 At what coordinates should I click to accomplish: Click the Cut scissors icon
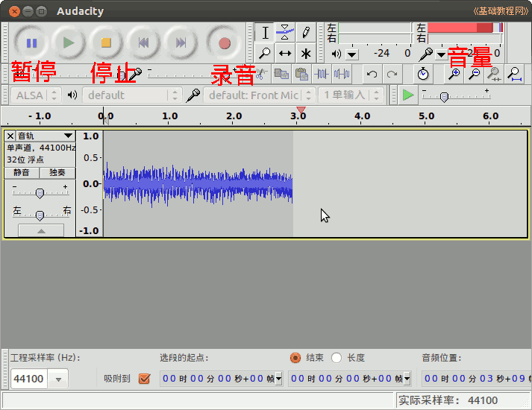(261, 74)
